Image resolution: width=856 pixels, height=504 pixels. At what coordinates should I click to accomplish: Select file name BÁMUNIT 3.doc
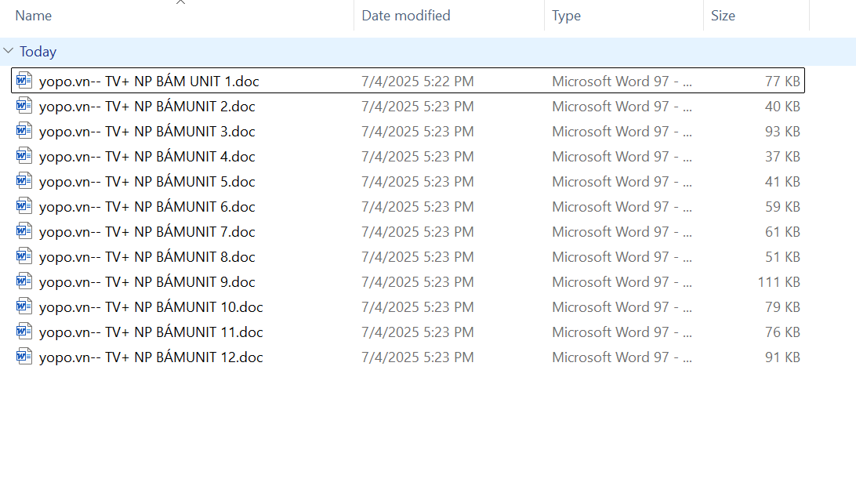(147, 132)
